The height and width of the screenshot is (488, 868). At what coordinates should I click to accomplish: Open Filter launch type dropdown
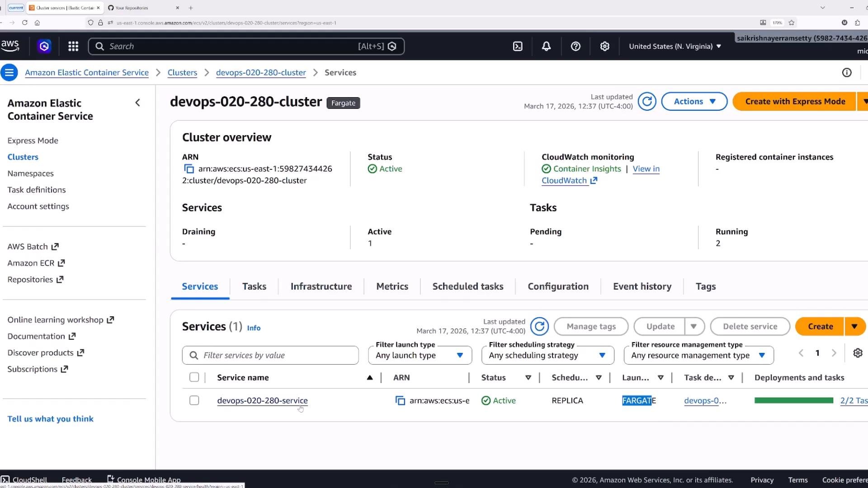pyautogui.click(x=420, y=355)
